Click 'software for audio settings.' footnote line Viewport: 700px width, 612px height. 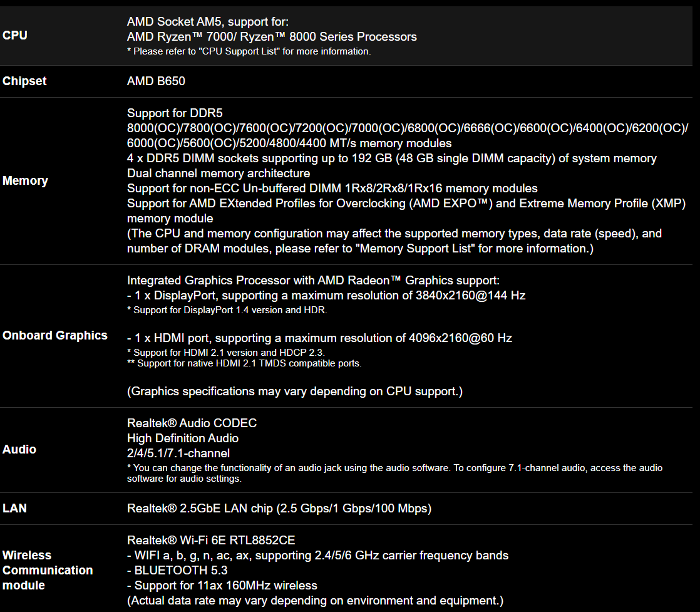pyautogui.click(x=184, y=479)
